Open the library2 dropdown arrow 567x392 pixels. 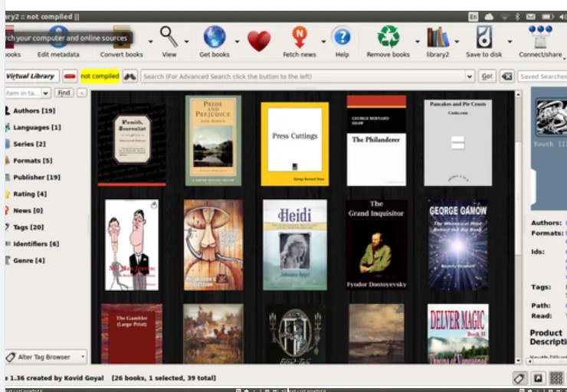[457, 41]
